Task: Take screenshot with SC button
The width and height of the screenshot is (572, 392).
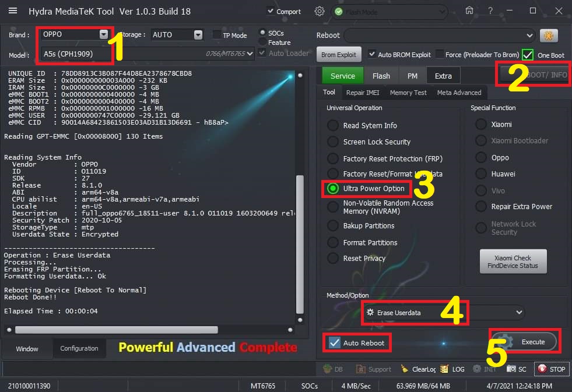Action: 516,369
